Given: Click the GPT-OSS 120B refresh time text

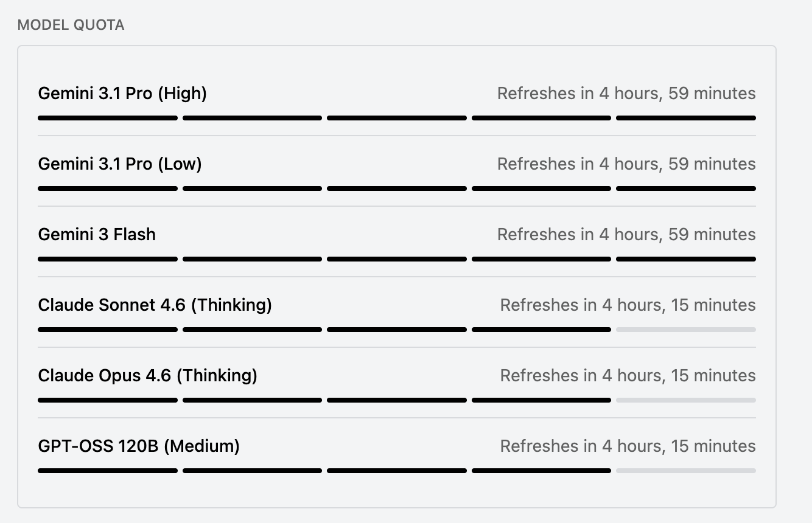Looking at the screenshot, I should [628, 446].
